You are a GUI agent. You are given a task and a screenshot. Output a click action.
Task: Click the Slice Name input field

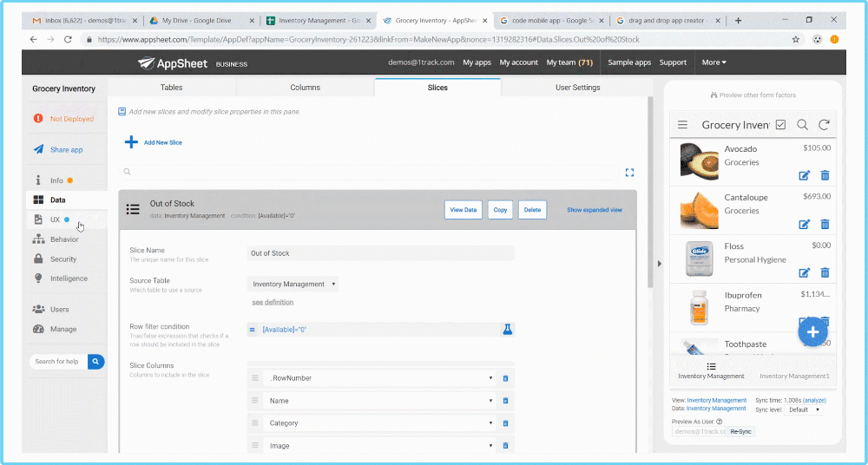click(x=381, y=253)
